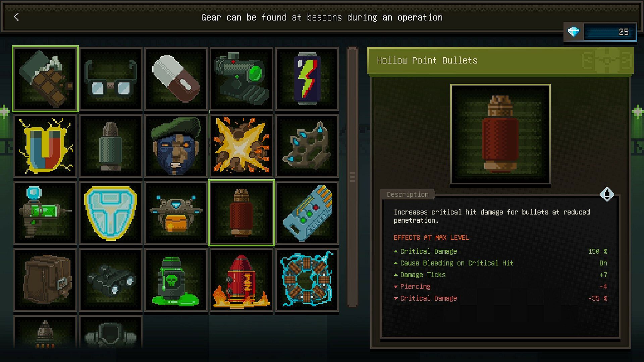The width and height of the screenshot is (644, 362).
Task: Select the soldier beret face gear
Action: tap(176, 146)
